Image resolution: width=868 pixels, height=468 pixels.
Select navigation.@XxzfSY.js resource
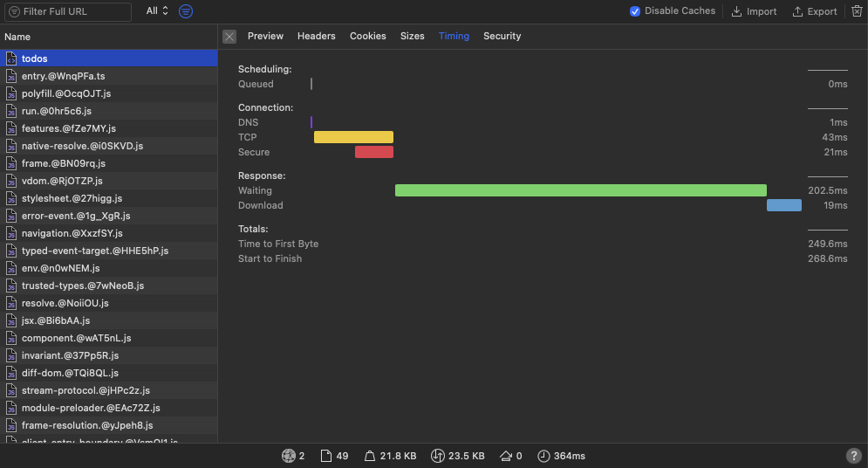click(x=108, y=233)
